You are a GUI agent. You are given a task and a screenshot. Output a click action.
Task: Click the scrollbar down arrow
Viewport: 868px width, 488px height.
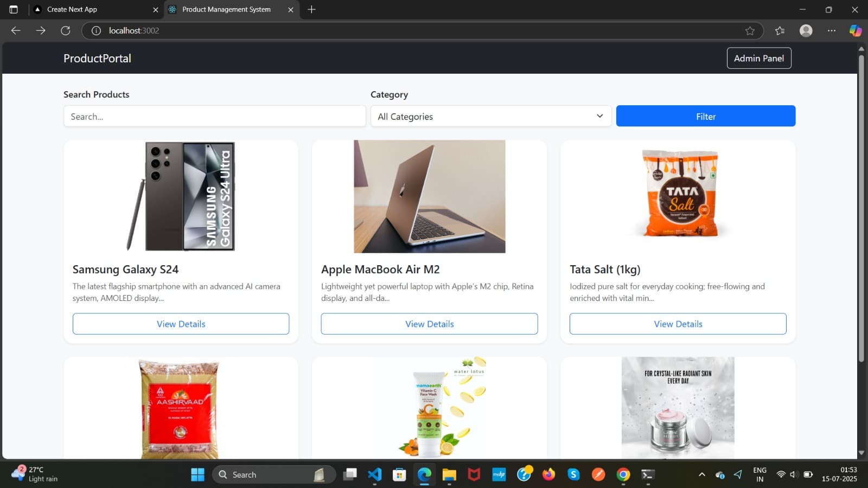(861, 453)
